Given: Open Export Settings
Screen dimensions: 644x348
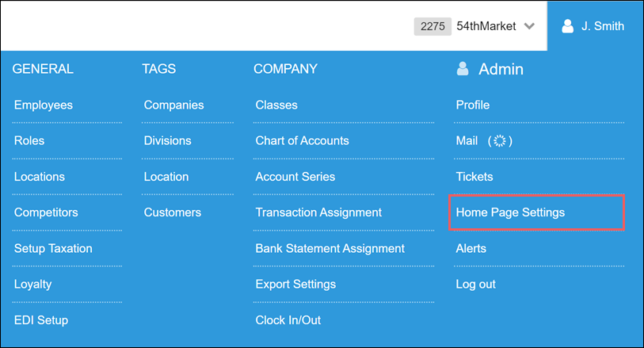Looking at the screenshot, I should click(295, 285).
